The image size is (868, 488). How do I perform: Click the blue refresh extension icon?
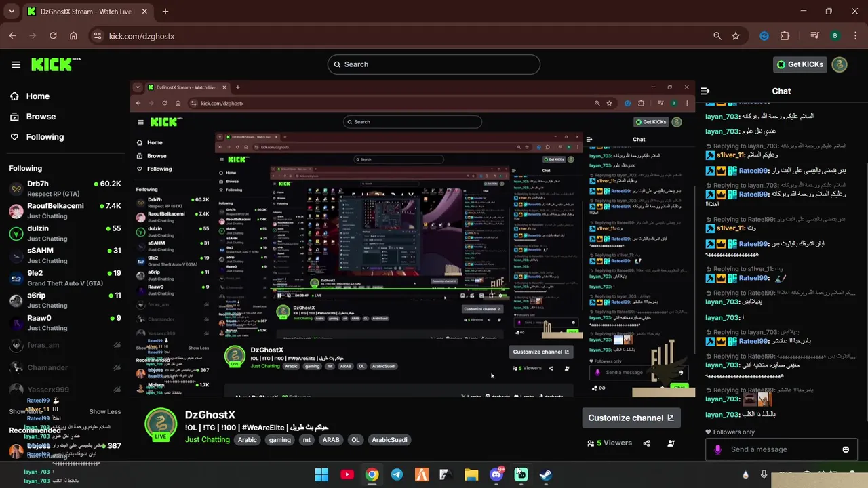coord(764,36)
